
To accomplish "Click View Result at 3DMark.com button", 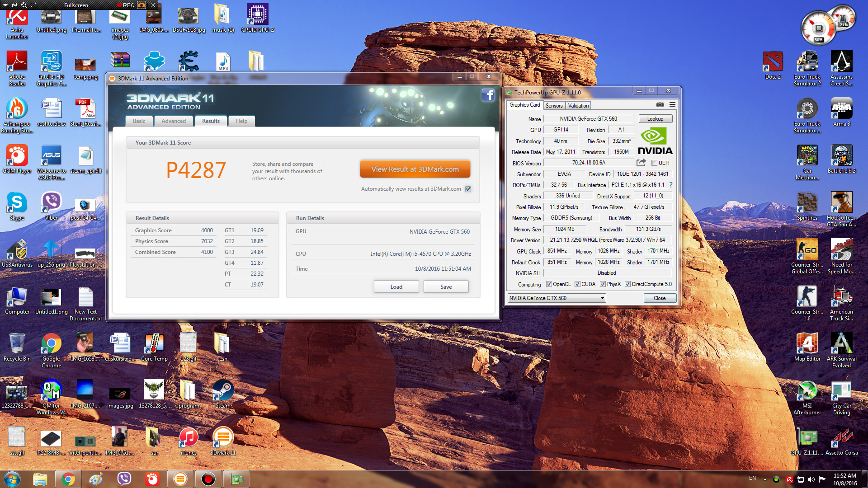I will 415,169.
